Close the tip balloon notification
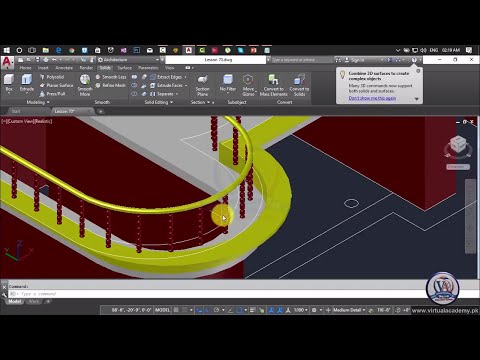Image resolution: width=480 pixels, height=360 pixels. 418,71
